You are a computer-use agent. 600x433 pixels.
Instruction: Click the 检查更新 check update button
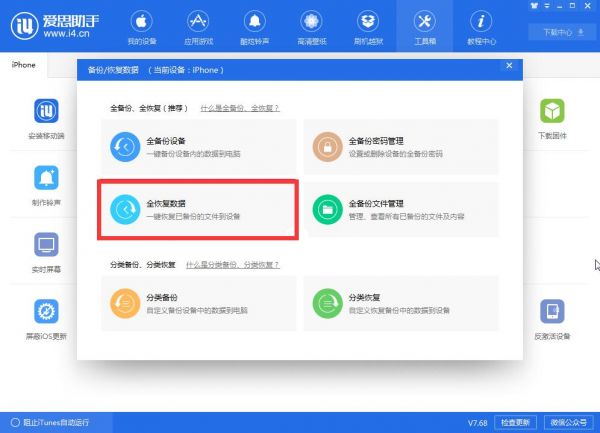516,422
